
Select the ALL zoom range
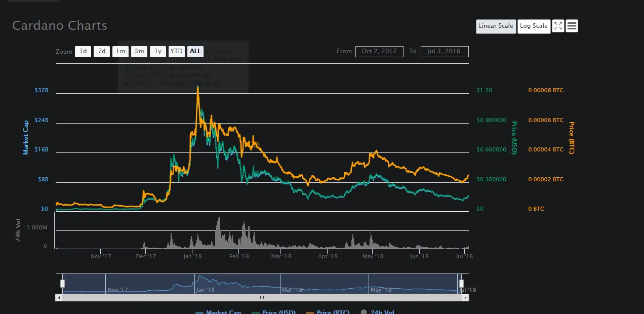195,51
